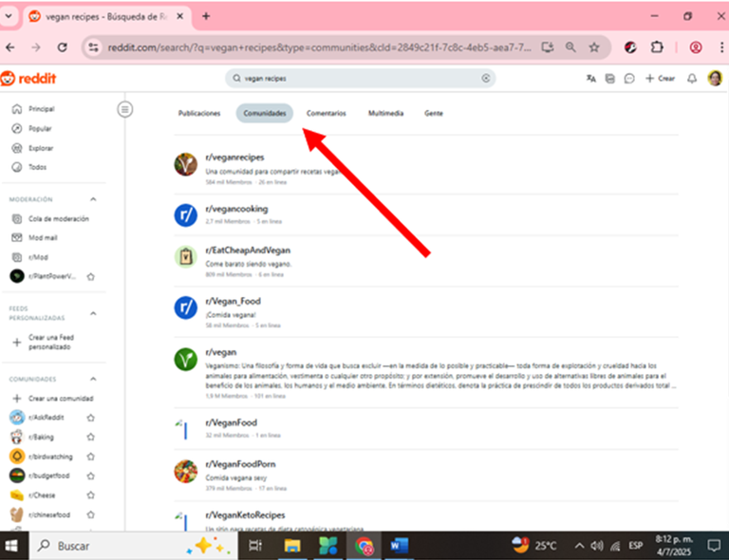
Task: Click the translate icon in Reddit header
Action: point(591,79)
